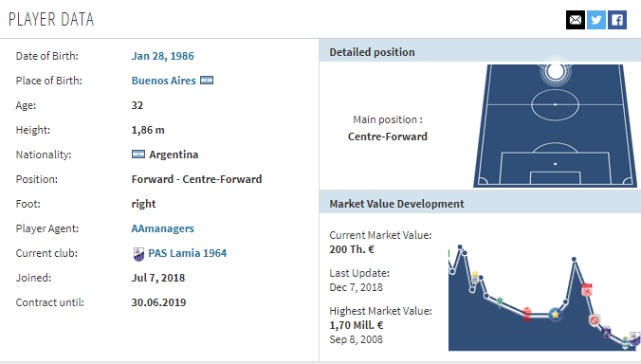
Task: Share player data via email icon
Action: (x=576, y=20)
